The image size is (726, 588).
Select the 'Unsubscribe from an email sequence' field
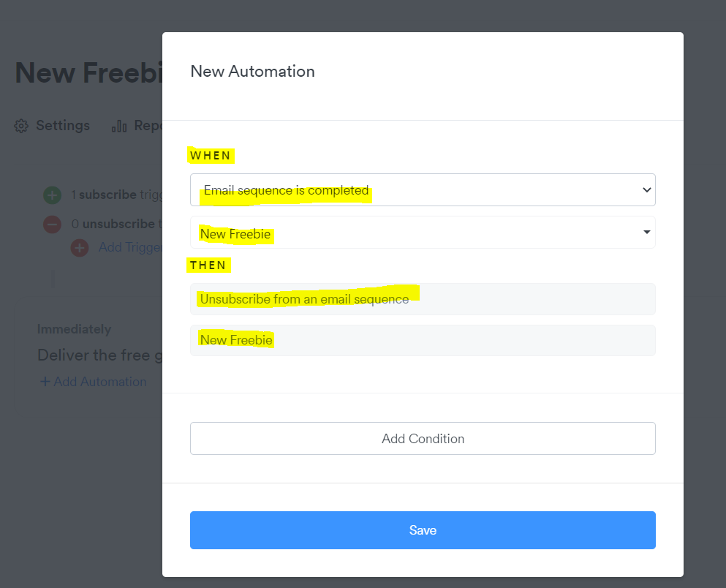coord(423,299)
